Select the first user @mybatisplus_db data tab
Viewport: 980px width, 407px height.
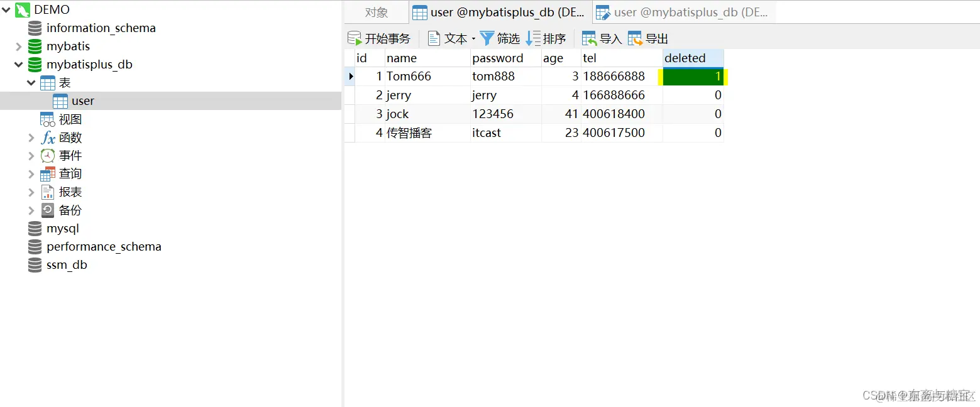[500, 13]
